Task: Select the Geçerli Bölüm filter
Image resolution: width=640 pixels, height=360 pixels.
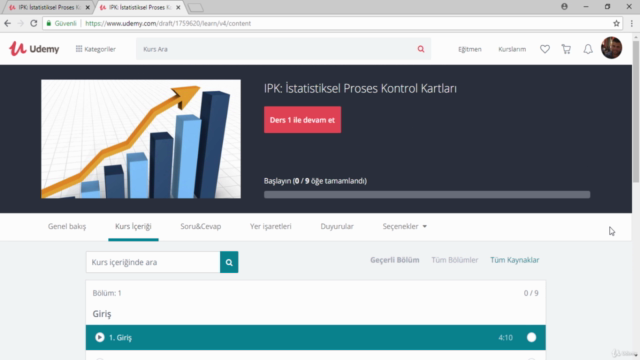Action: click(x=394, y=260)
